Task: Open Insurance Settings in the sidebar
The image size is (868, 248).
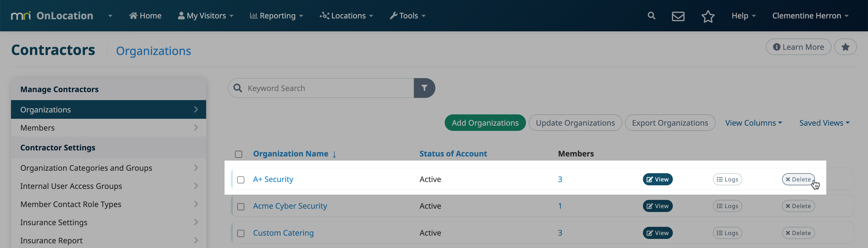Action: pyautogui.click(x=108, y=222)
